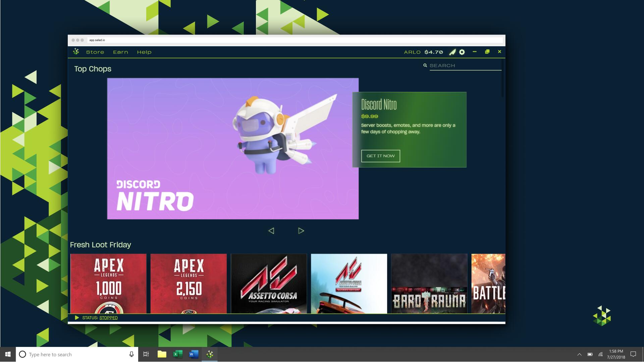Open the Assetto Corsa Ultimate Edition card
The width and height of the screenshot is (644, 362).
[349, 284]
